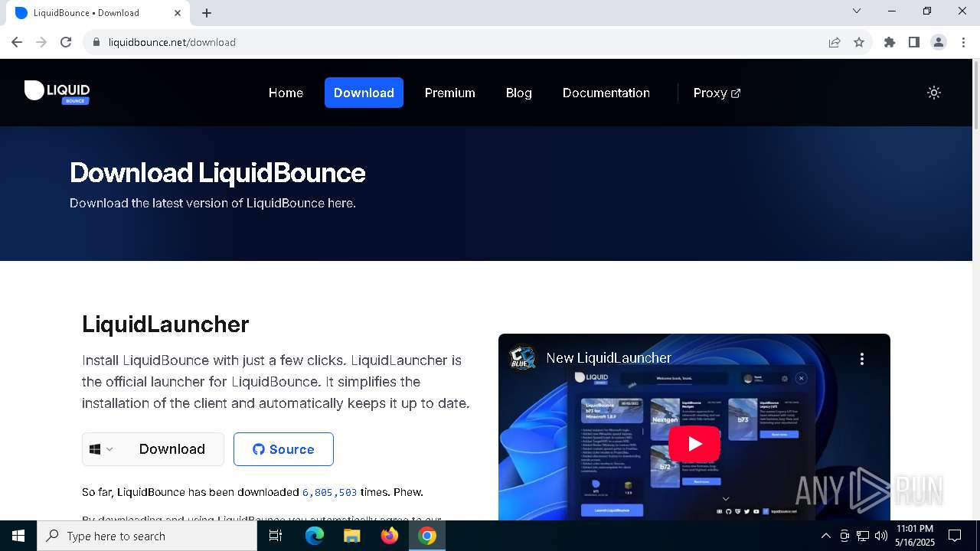Click the download count 6,805,503
This screenshot has height=551, width=980.
(x=329, y=493)
